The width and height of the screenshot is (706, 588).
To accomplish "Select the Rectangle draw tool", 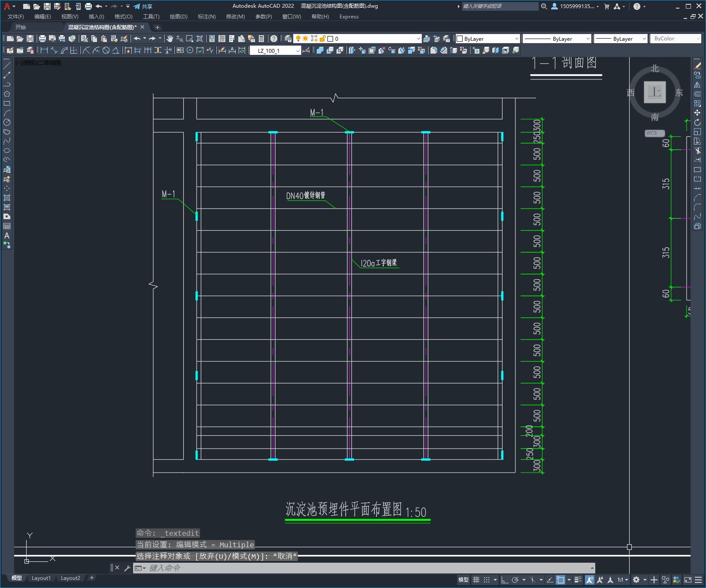I will [x=7, y=103].
